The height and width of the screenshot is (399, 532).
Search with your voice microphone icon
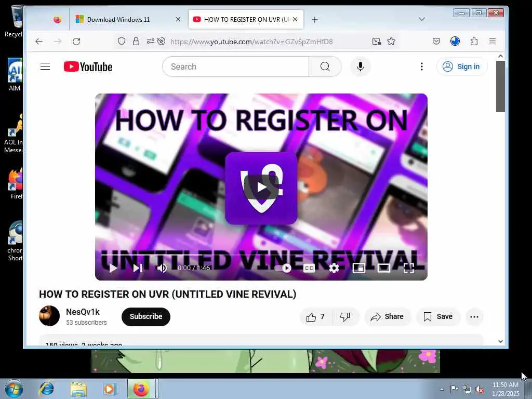(361, 66)
